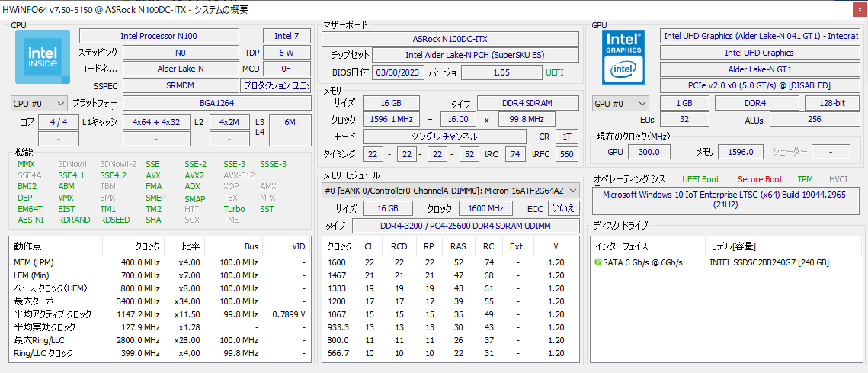
Task: Click the 1596.1 MHz memory clock field
Action: click(x=391, y=119)
